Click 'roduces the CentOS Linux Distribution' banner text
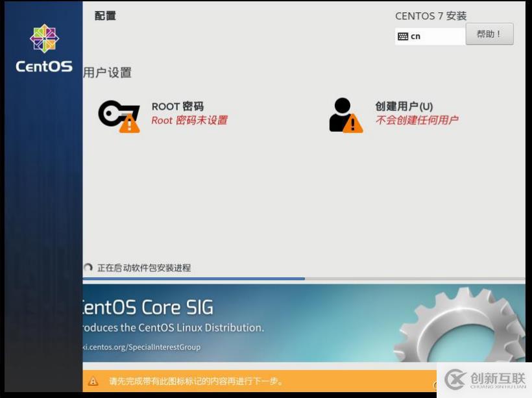This screenshot has height=398, width=532. click(x=173, y=328)
